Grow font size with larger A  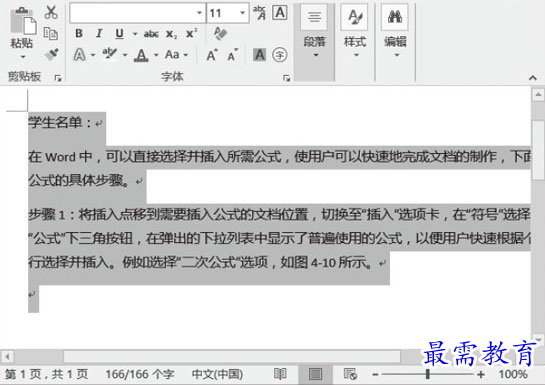coord(212,55)
